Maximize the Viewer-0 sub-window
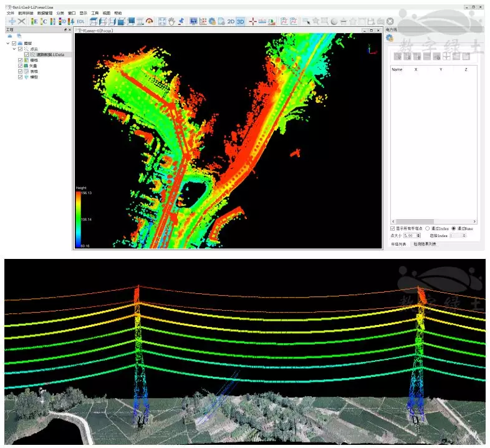 pos(372,31)
